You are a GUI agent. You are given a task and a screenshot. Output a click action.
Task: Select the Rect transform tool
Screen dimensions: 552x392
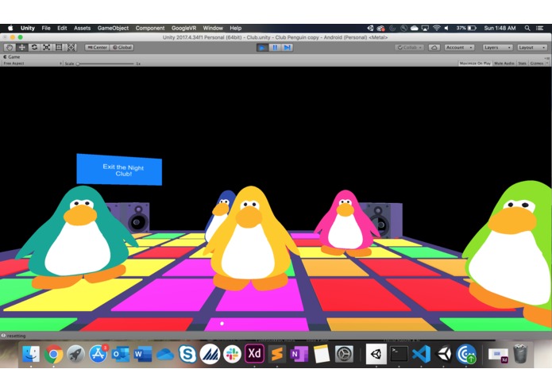point(59,48)
